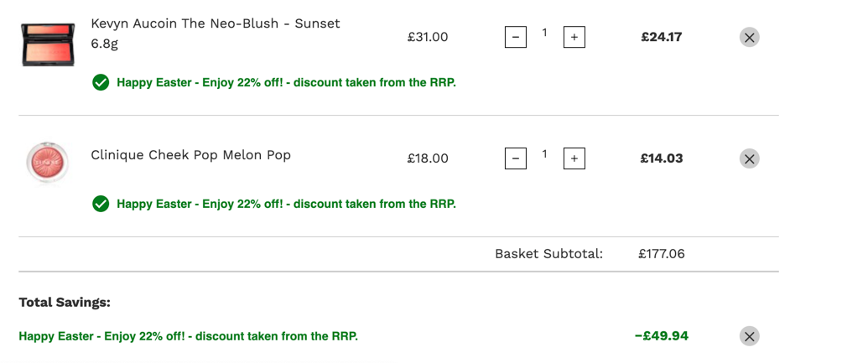Click the Happy Easter offer text under Kevyn Aucoin
The width and height of the screenshot is (868, 363).
coord(286,83)
